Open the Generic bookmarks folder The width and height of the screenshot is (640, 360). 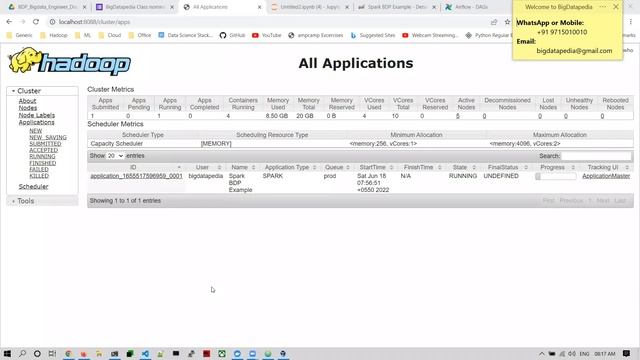tap(19, 36)
